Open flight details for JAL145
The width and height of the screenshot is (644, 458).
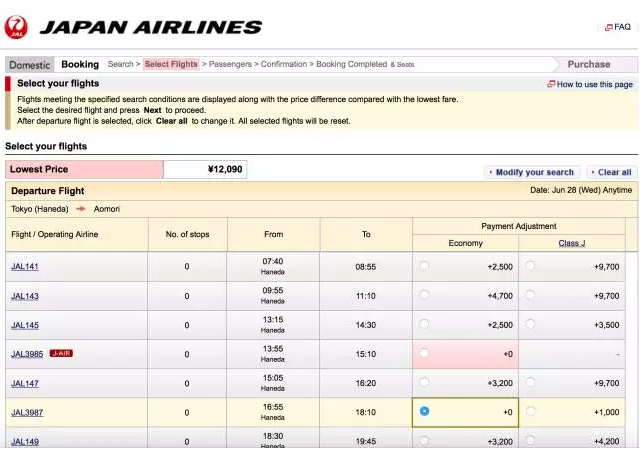(x=25, y=325)
